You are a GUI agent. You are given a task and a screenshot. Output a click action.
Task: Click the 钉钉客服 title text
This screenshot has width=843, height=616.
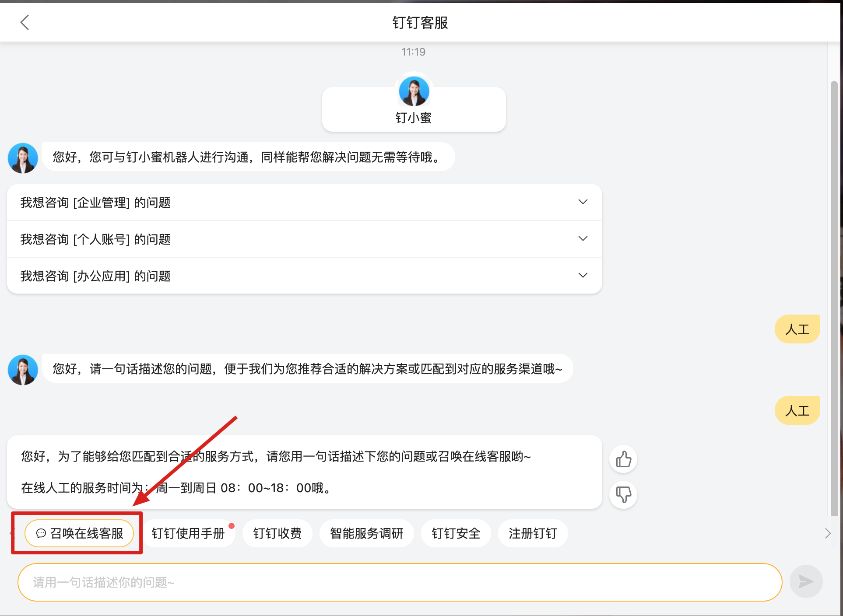(420, 23)
